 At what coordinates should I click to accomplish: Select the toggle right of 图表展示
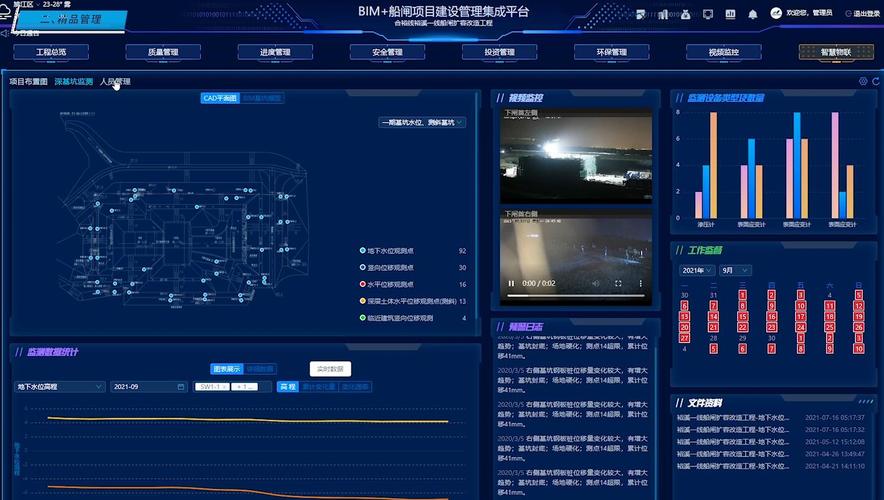click(260, 369)
